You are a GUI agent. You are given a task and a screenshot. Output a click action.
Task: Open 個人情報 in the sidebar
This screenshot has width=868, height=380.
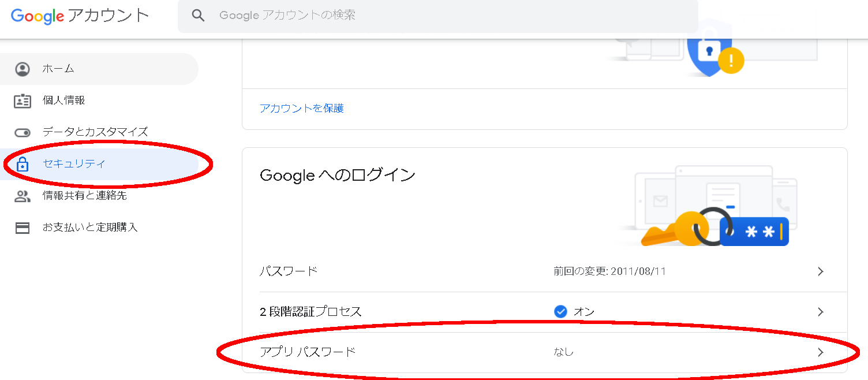[x=99, y=100]
